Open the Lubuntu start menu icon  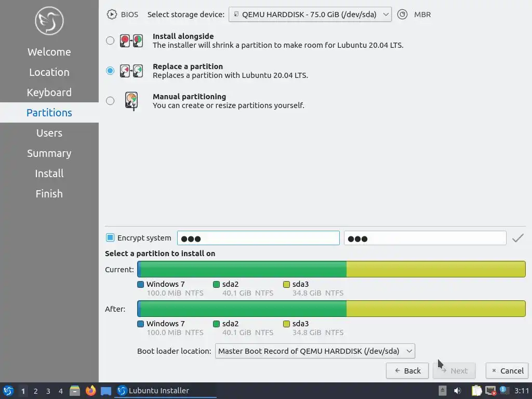pyautogui.click(x=8, y=391)
